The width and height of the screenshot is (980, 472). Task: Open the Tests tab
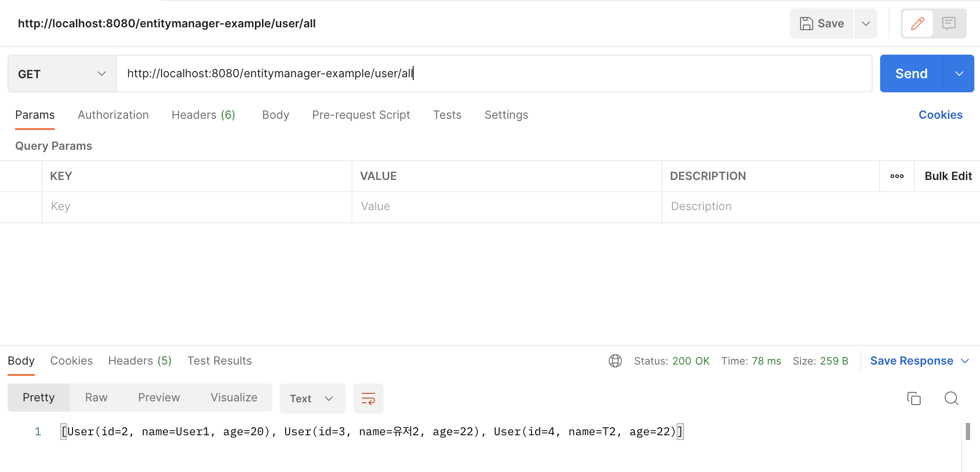click(x=447, y=115)
